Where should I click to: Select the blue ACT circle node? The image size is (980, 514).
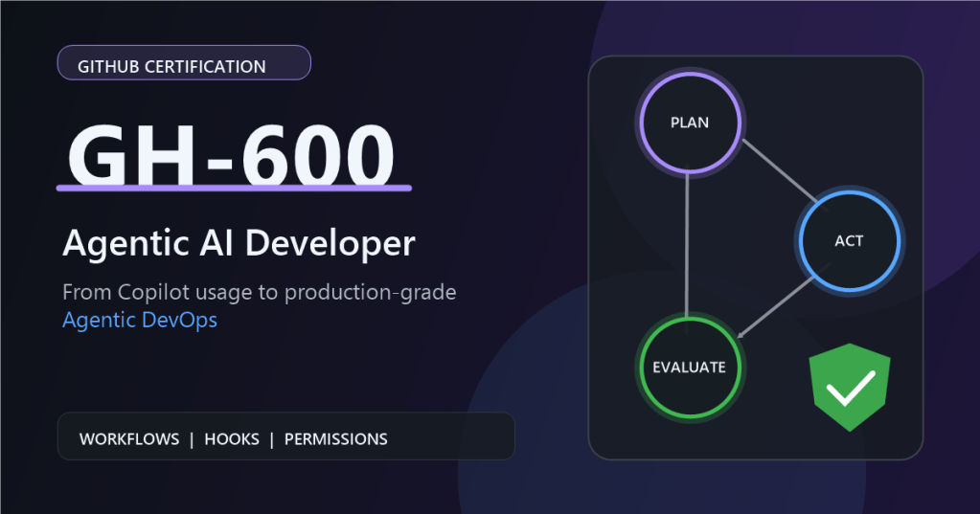[x=849, y=241]
